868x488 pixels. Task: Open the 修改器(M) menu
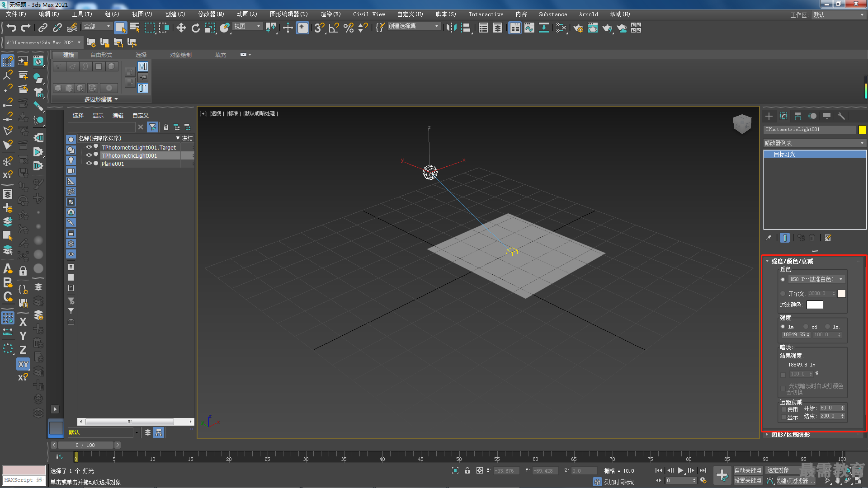(211, 14)
